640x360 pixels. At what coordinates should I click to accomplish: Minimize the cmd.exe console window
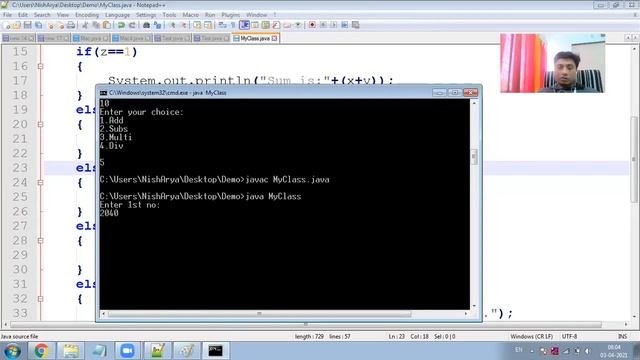[x=440, y=93]
